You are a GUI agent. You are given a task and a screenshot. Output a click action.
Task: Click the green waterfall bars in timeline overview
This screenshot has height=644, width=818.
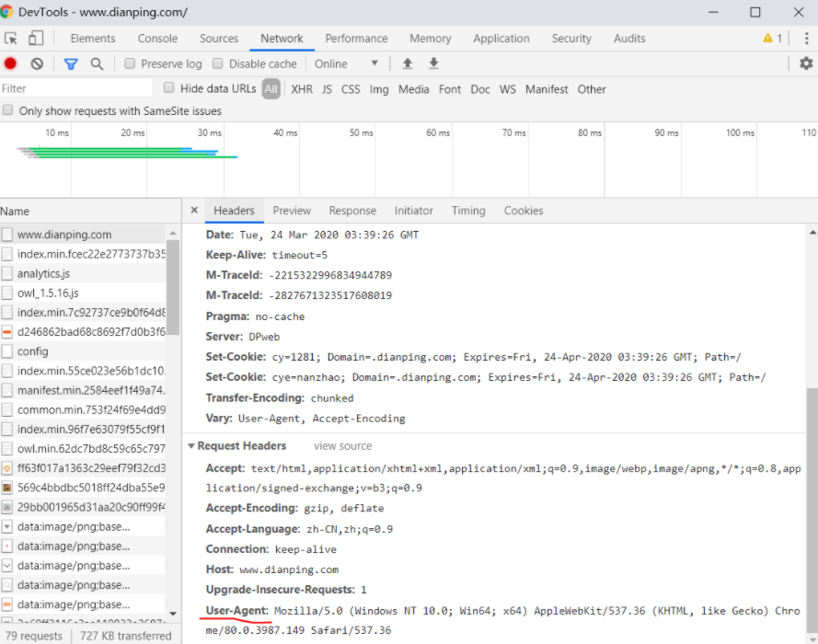point(128,153)
